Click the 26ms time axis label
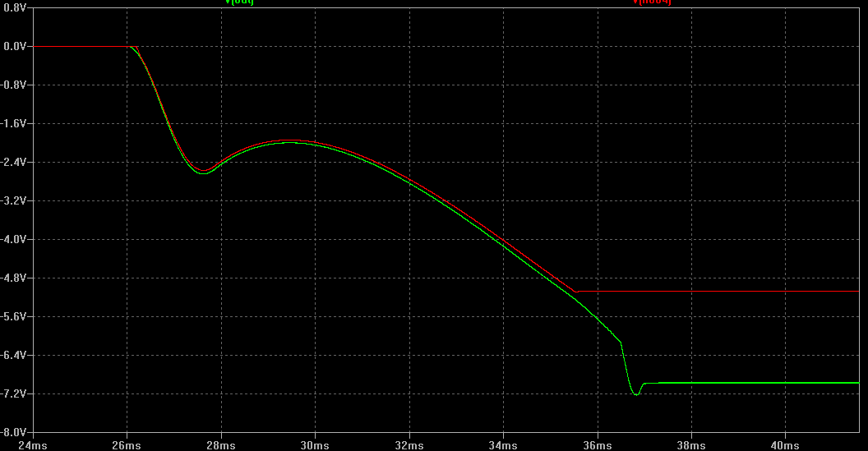Image resolution: width=868 pixels, height=451 pixels. point(127,445)
